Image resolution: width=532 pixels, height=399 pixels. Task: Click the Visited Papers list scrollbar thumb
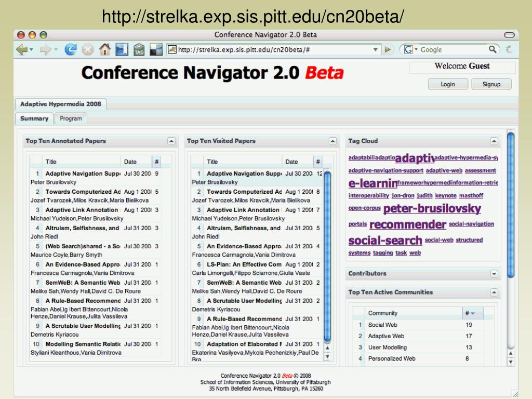(327, 257)
